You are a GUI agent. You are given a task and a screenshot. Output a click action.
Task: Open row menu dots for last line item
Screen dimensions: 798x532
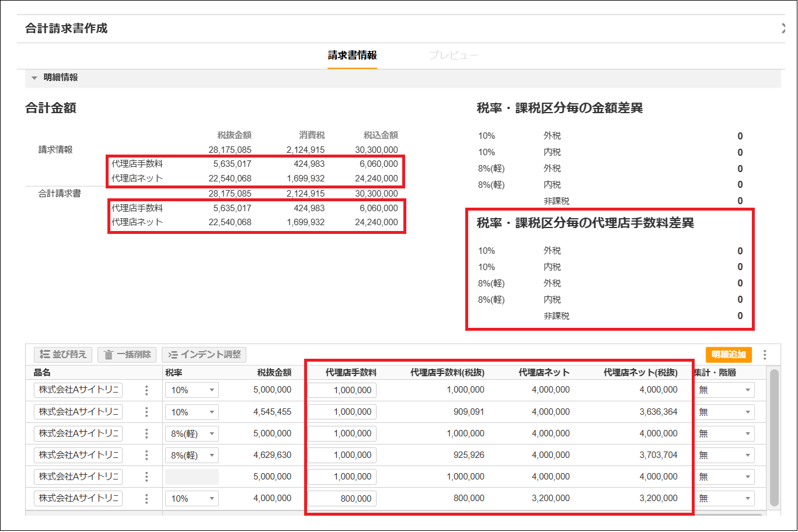click(147, 499)
